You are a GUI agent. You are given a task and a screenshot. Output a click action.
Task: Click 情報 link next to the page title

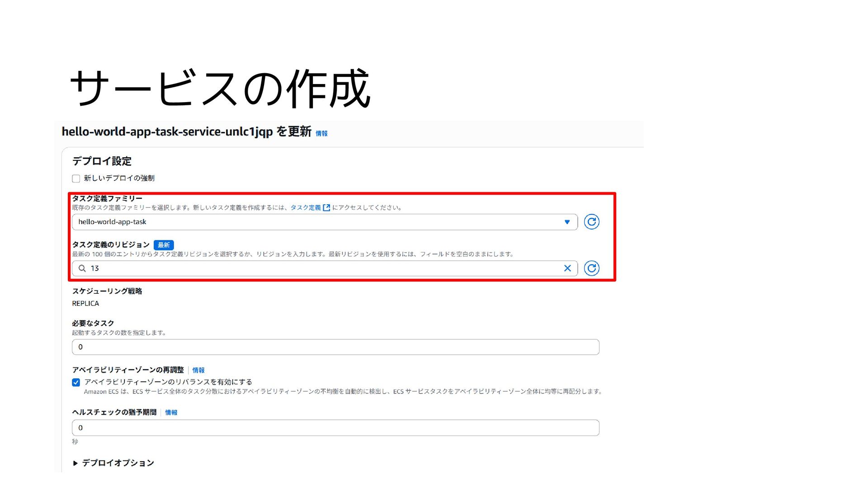[321, 133]
